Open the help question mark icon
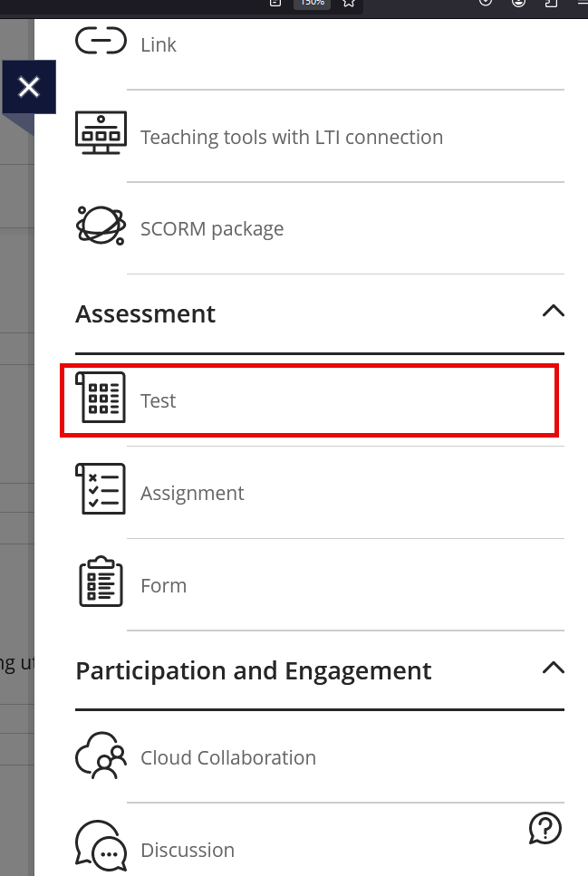588x876 pixels. [x=545, y=827]
